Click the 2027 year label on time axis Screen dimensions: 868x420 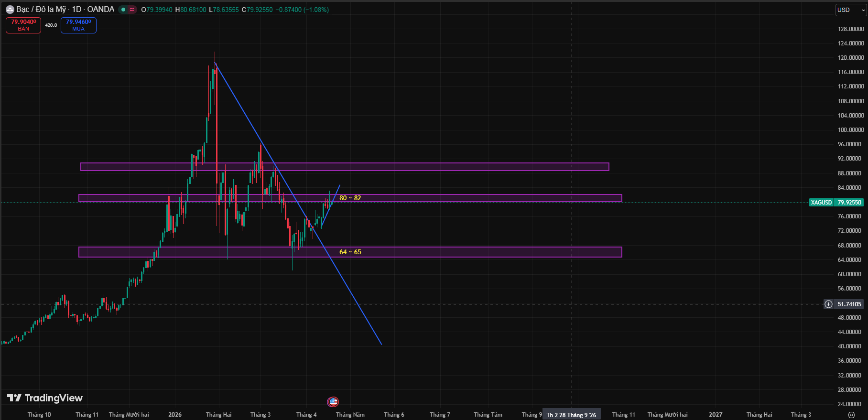click(716, 414)
